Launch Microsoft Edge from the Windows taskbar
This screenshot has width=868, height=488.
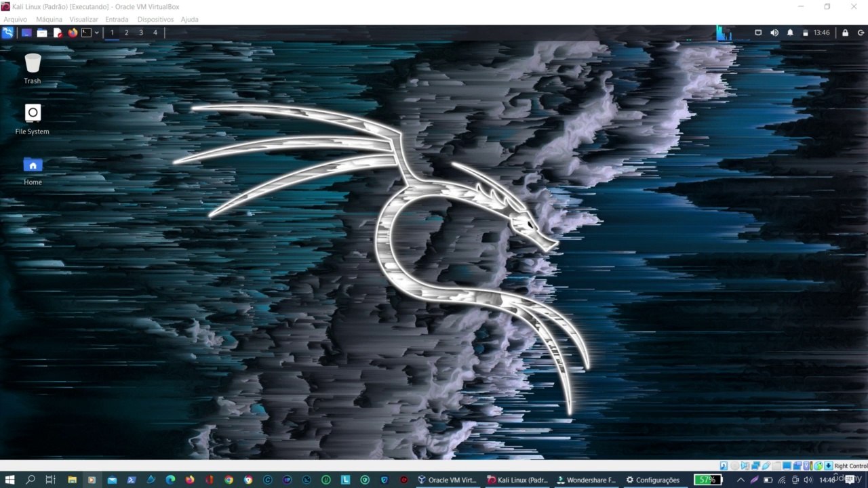coord(170,480)
